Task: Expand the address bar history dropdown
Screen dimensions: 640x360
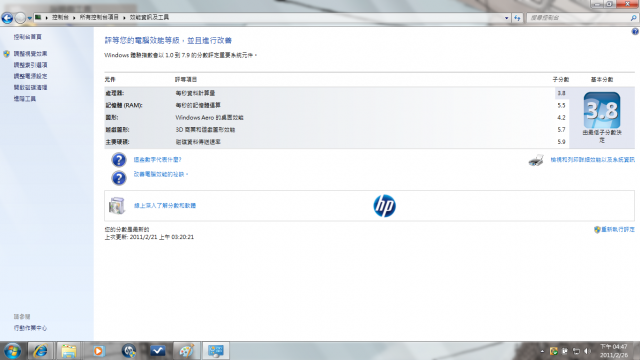Action: pyautogui.click(x=507, y=18)
